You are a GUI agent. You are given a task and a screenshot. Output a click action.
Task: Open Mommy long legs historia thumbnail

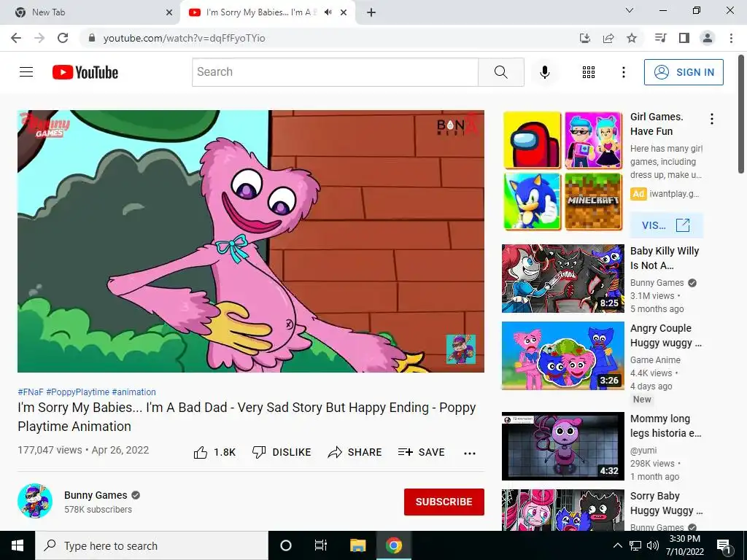pyautogui.click(x=562, y=446)
